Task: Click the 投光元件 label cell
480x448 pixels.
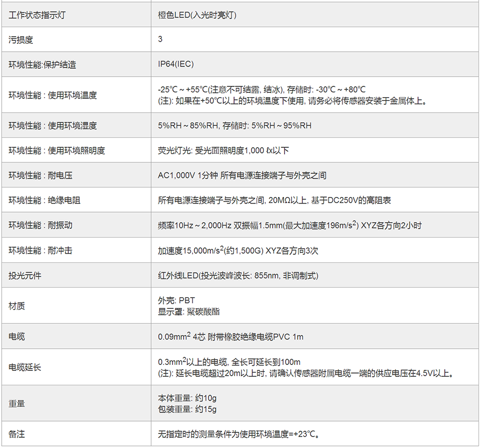Action: [25, 276]
